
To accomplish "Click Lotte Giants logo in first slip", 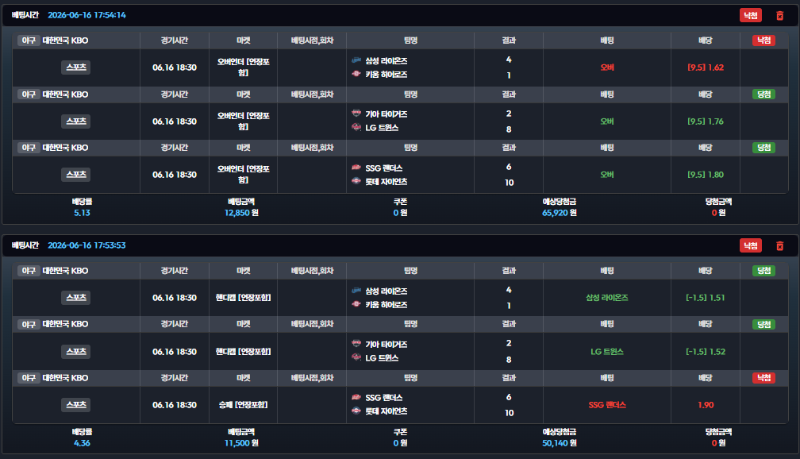I will (356, 181).
